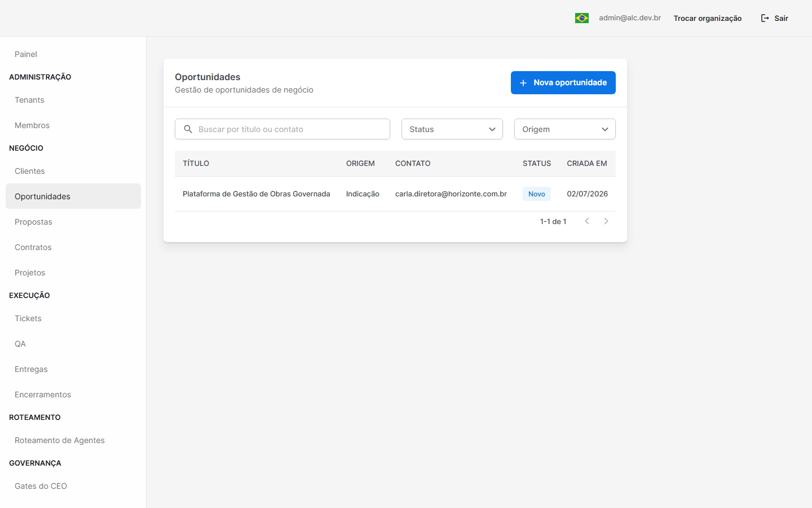
Task: Click the Oportunidades card heading
Action: pos(208,77)
